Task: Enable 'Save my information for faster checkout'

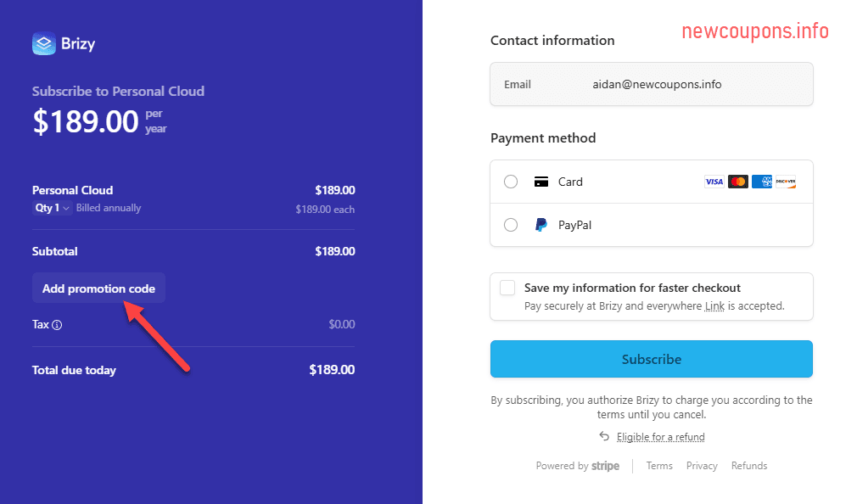Action: click(x=507, y=288)
